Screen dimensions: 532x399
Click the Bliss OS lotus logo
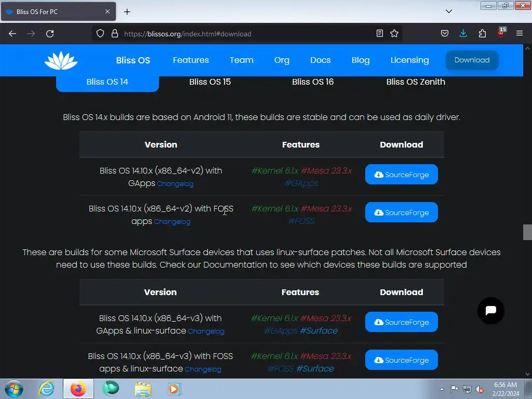(x=61, y=60)
